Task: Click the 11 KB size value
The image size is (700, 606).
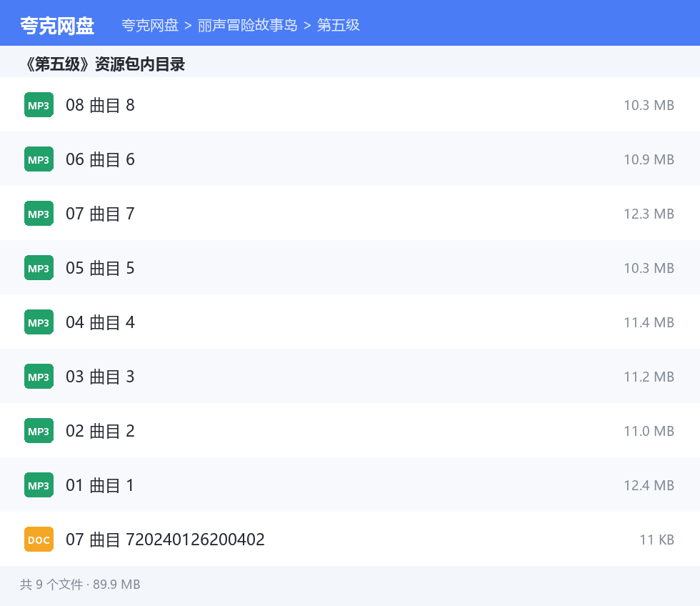Action: point(656,540)
